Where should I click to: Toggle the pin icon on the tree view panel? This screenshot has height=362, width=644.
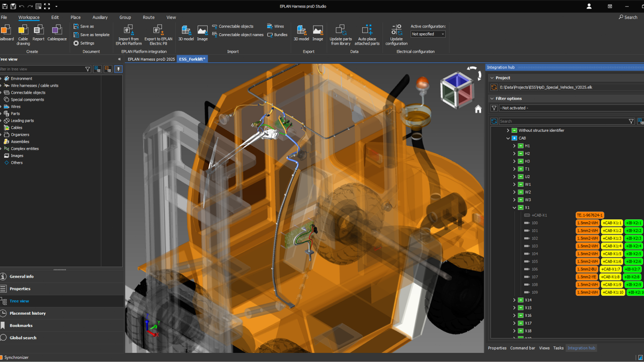click(x=118, y=69)
